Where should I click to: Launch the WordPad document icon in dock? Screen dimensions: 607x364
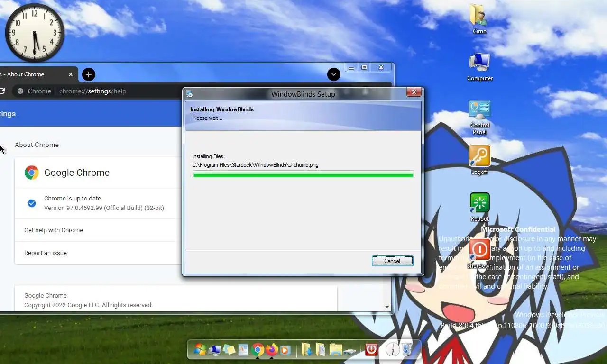pyautogui.click(x=243, y=350)
